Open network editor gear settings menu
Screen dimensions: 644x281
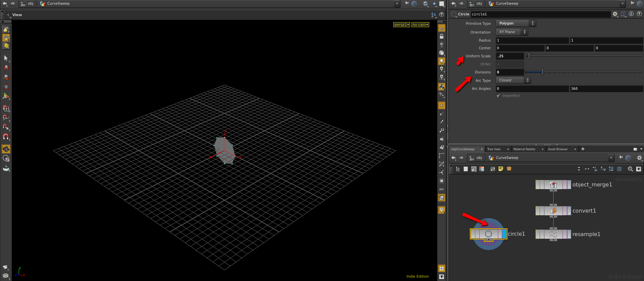pos(639,158)
